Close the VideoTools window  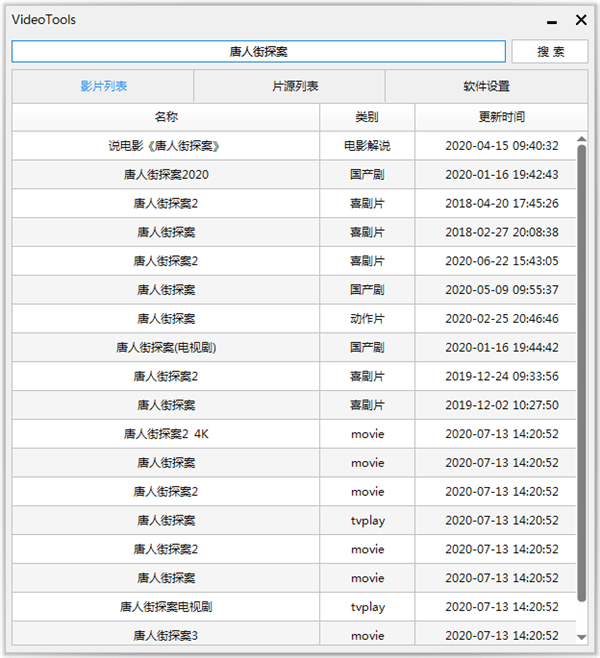tap(580, 20)
